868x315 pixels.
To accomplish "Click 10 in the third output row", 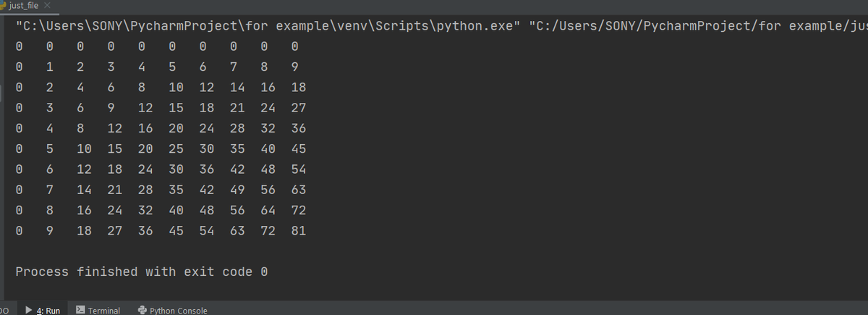I will click(x=176, y=88).
